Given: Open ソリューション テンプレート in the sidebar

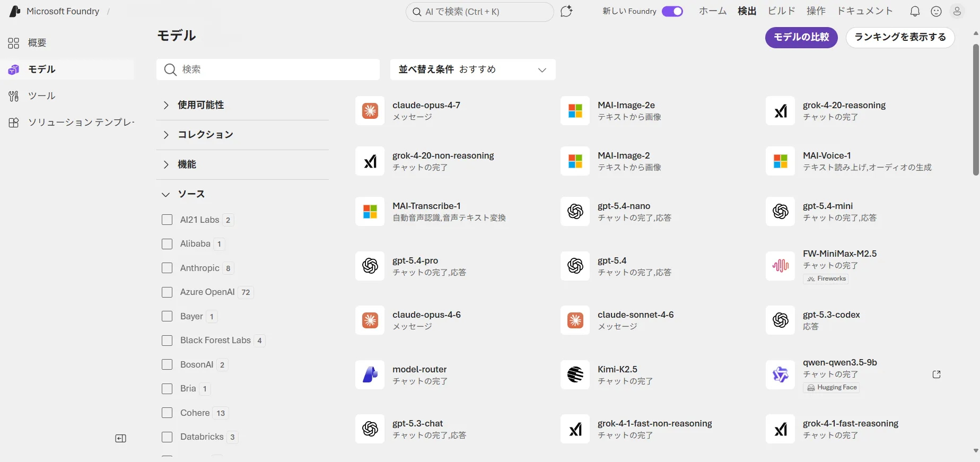Looking at the screenshot, I should pos(68,123).
